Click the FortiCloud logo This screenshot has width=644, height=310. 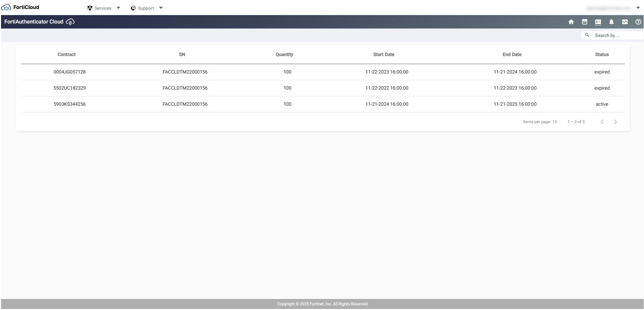(20, 7)
